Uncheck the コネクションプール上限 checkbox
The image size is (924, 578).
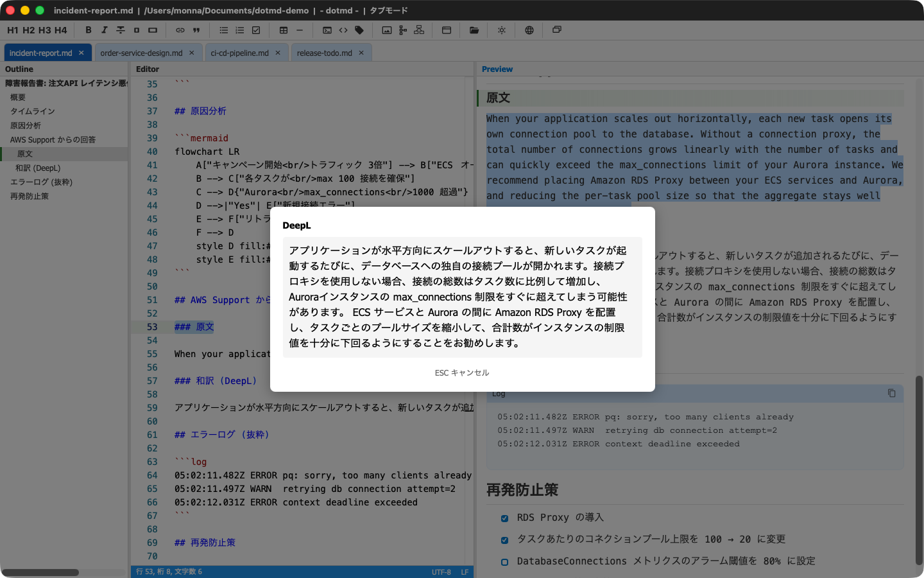coord(504,540)
